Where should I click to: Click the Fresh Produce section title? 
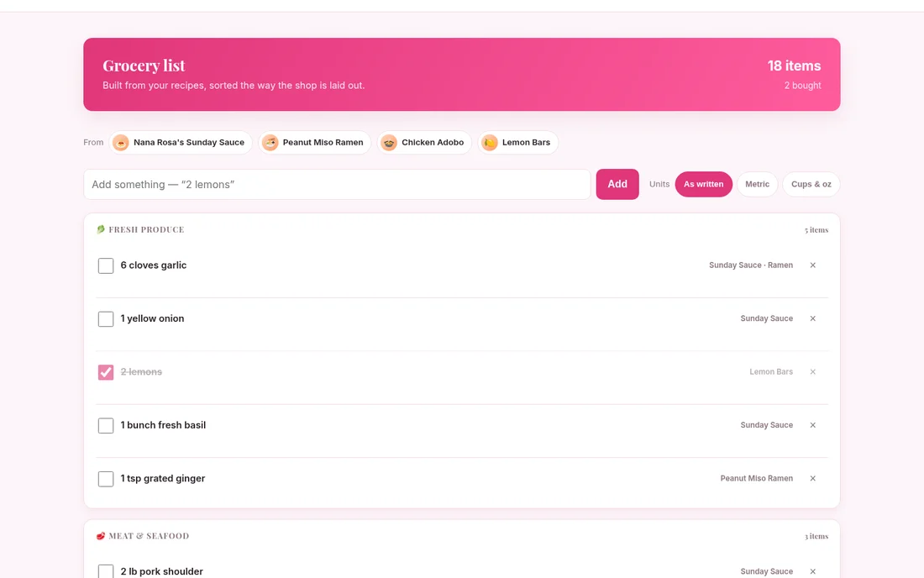tap(146, 230)
